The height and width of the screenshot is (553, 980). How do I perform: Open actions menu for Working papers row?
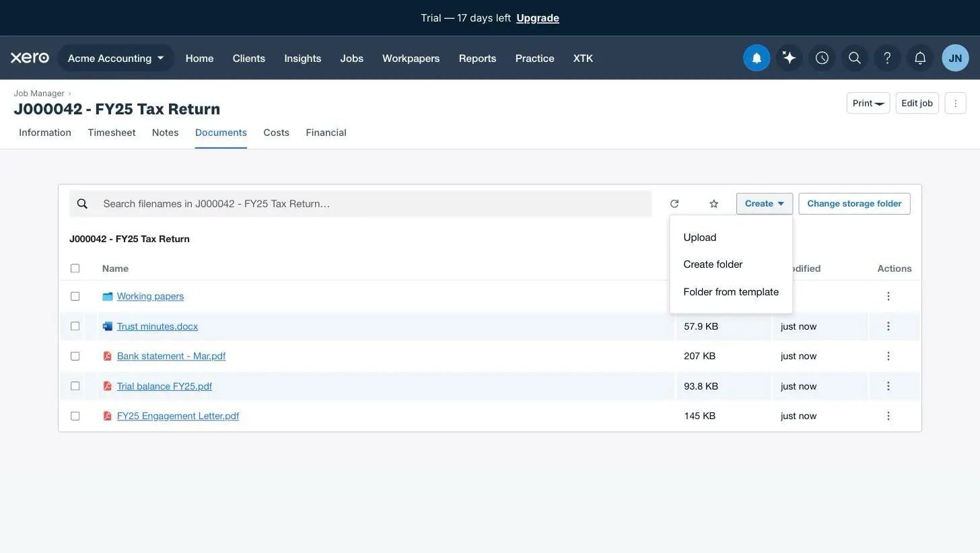(x=888, y=296)
